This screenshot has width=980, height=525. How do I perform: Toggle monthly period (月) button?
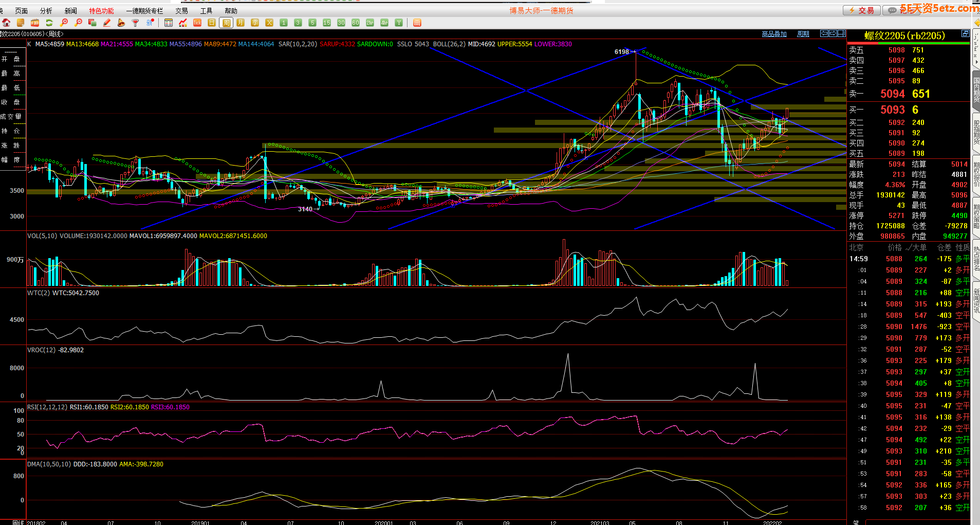pos(241,23)
